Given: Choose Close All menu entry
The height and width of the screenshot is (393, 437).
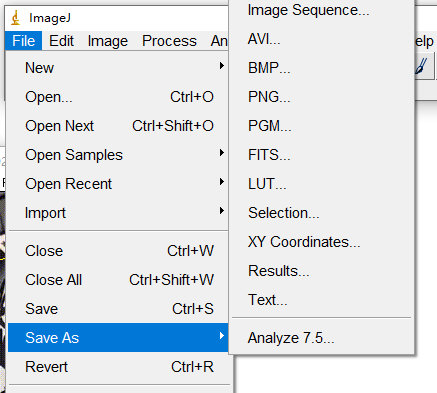Looking at the screenshot, I should pos(118,280).
